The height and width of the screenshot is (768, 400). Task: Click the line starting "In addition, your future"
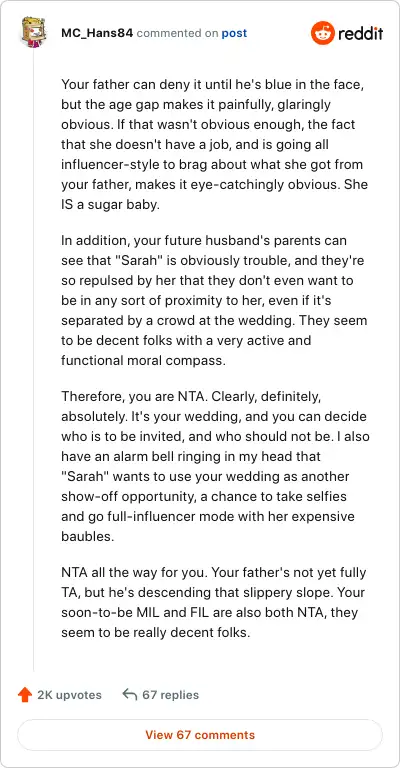tap(204, 240)
